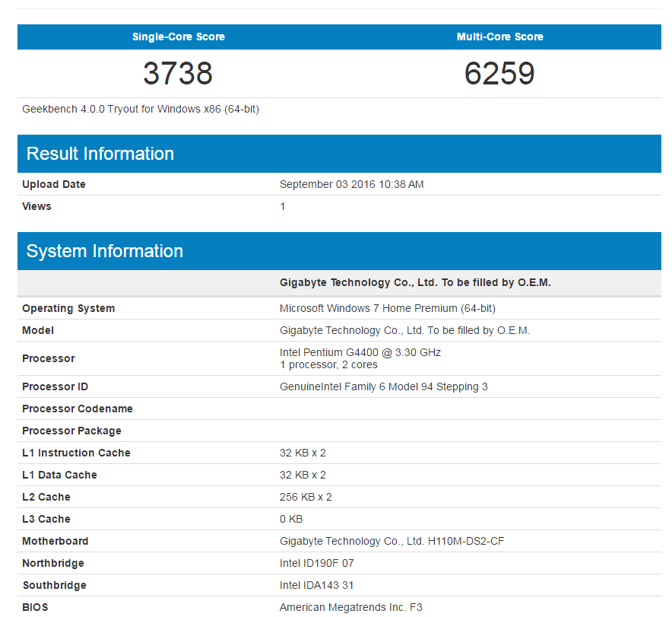Viewport: 672px width, 617px height.
Task: Select the single-core score value 3738
Action: coord(178,73)
